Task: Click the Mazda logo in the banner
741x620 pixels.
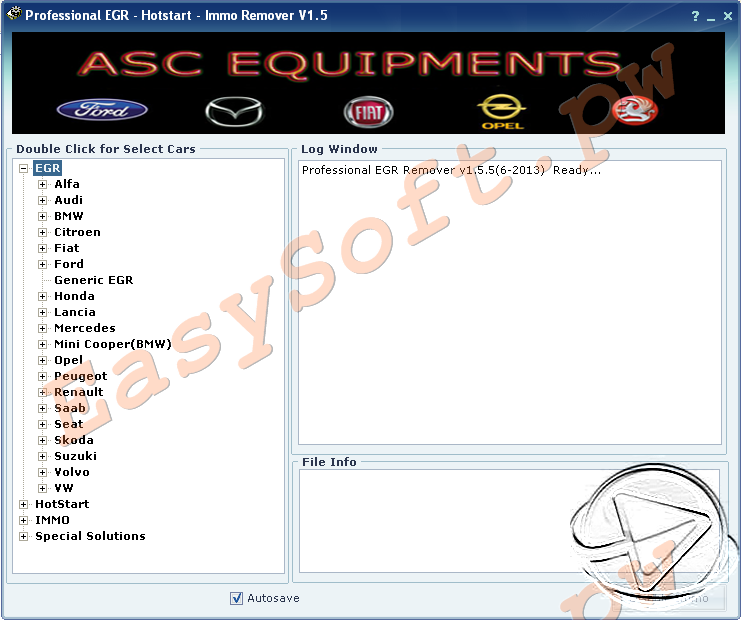Action: [x=234, y=112]
